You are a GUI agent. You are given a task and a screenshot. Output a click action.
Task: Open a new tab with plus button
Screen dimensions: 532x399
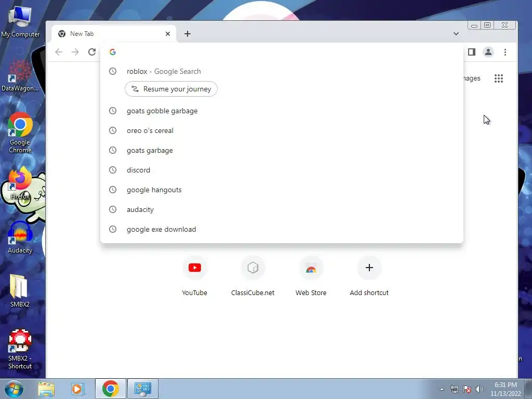[x=188, y=34]
